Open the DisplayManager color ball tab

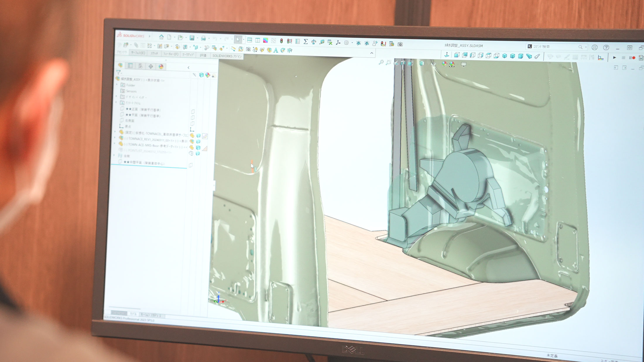(x=161, y=66)
